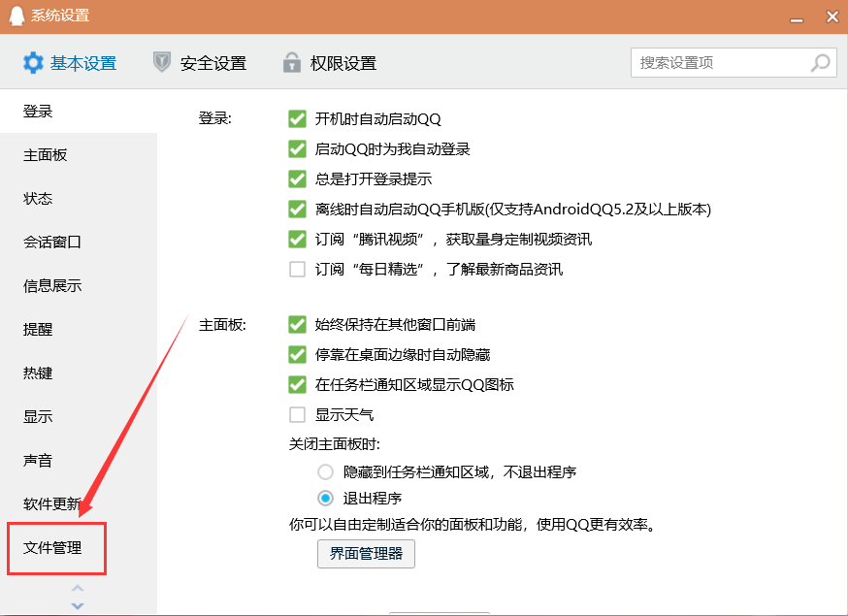Toggle 始终保持在其他窗口前端 checkbox
This screenshot has width=848, height=616.
click(x=297, y=325)
